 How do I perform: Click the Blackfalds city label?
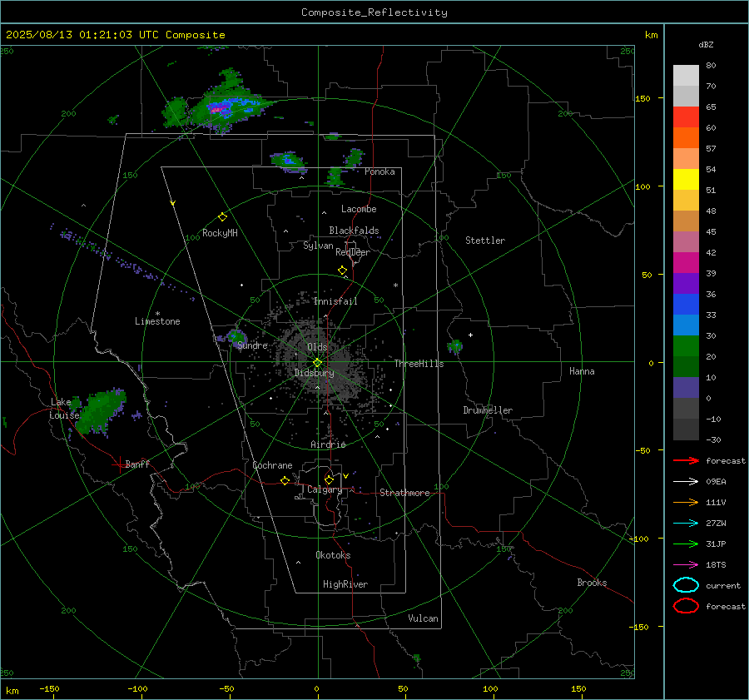point(354,231)
